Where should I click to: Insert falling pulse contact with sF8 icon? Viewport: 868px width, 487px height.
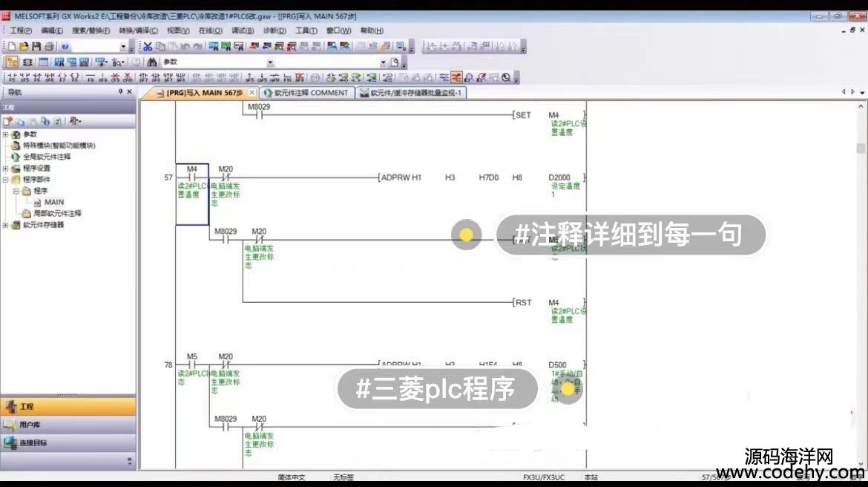pos(156,77)
